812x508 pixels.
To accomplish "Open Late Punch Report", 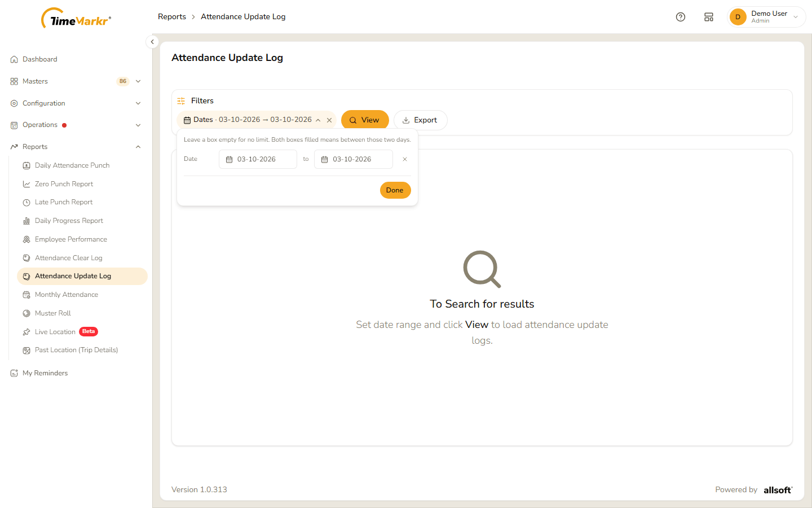I will pyautogui.click(x=82, y=202).
